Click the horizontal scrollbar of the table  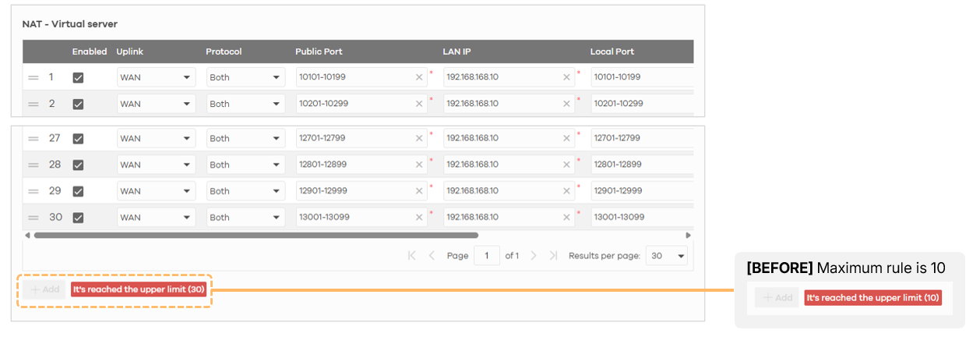(x=256, y=235)
